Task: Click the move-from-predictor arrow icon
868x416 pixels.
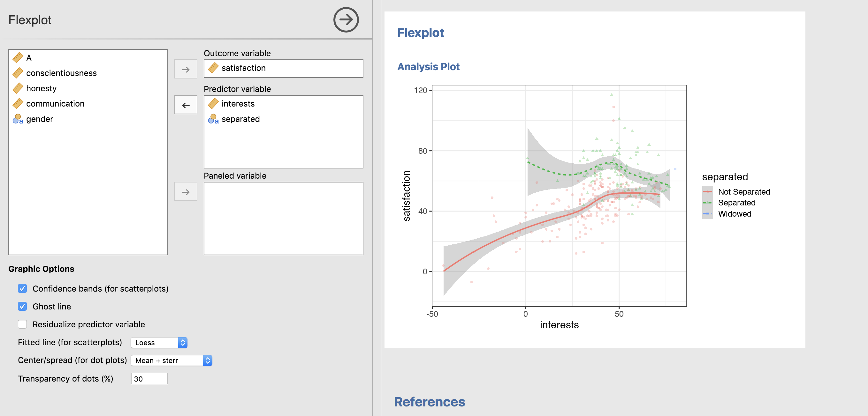Action: coord(186,105)
